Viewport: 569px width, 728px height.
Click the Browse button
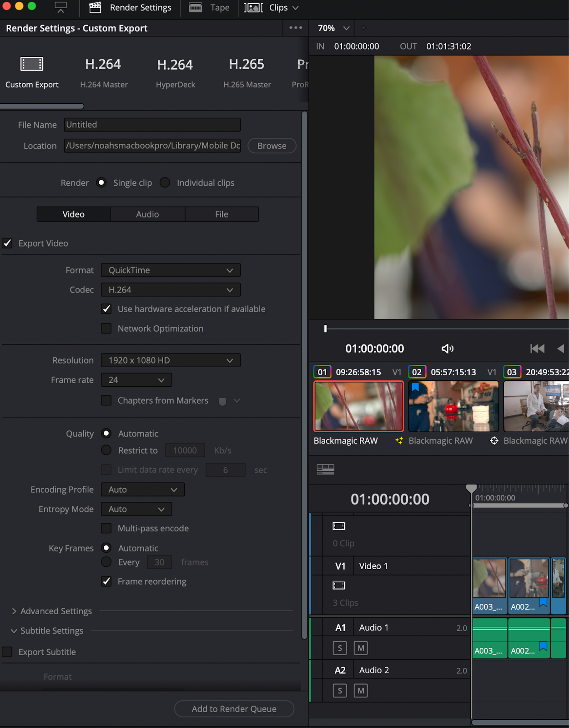[272, 146]
